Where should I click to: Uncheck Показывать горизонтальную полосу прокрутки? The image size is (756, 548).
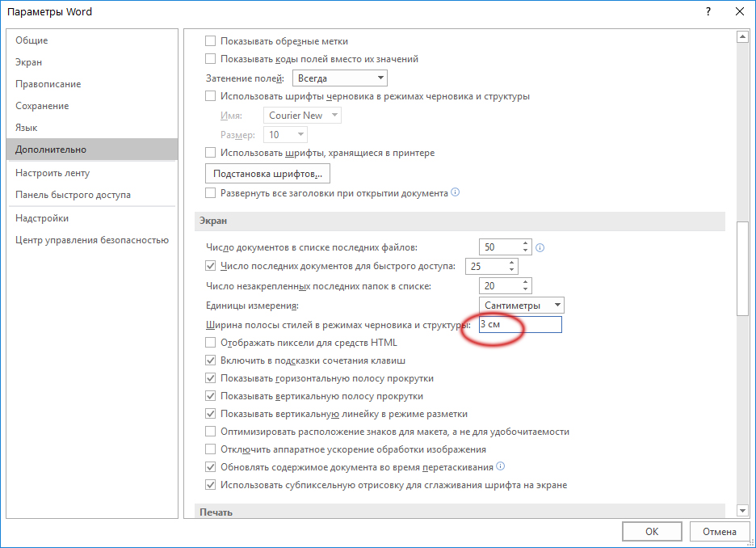tap(210, 378)
